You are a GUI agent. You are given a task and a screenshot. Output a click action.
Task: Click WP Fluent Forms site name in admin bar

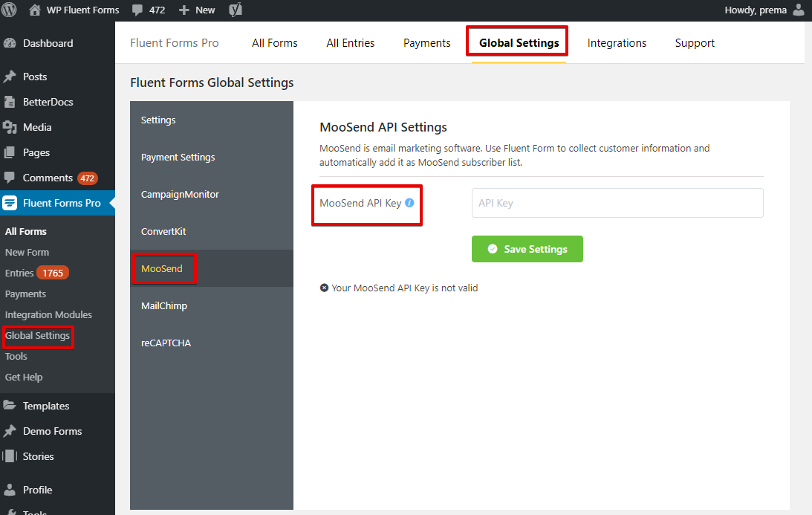click(x=83, y=10)
